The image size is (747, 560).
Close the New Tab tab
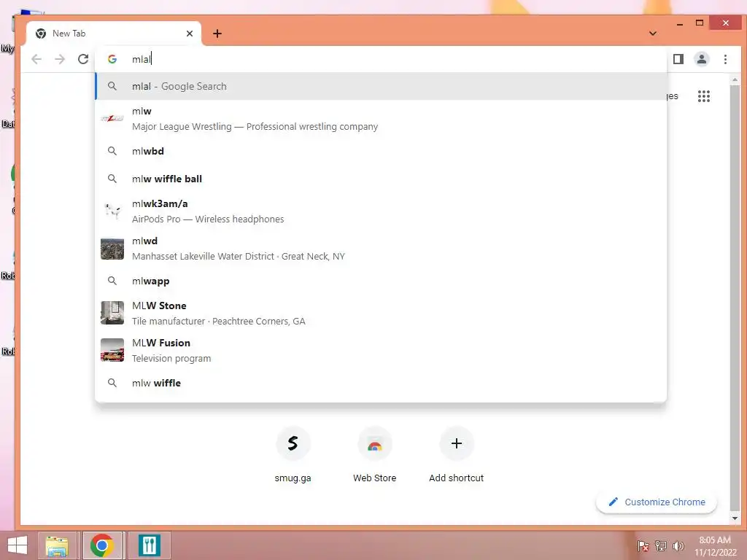(x=190, y=34)
